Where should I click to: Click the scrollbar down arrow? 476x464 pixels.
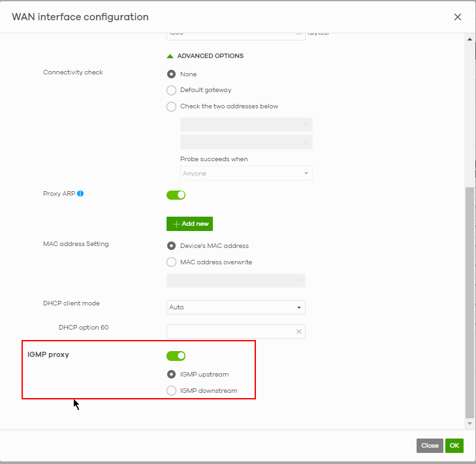[x=469, y=424]
